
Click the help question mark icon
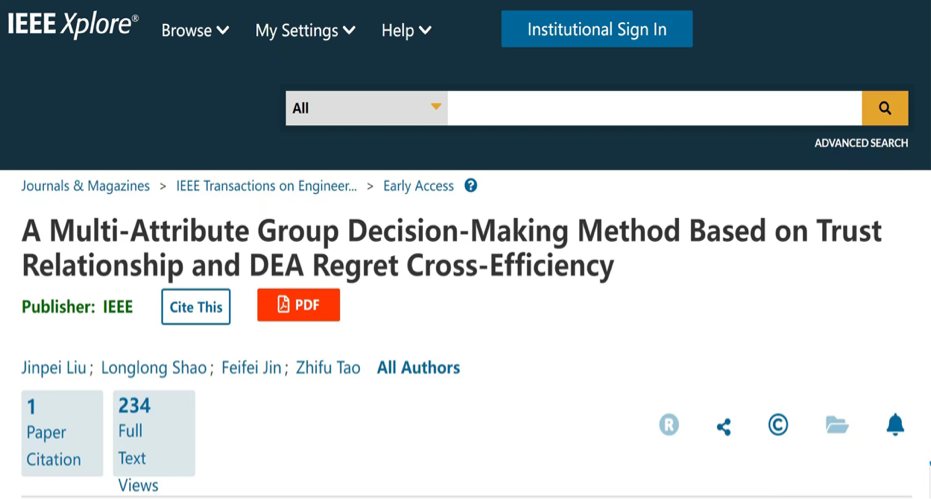[471, 186]
